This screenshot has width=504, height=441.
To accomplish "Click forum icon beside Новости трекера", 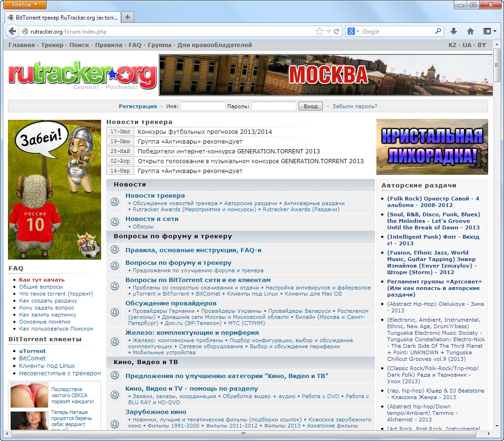I will 115,202.
